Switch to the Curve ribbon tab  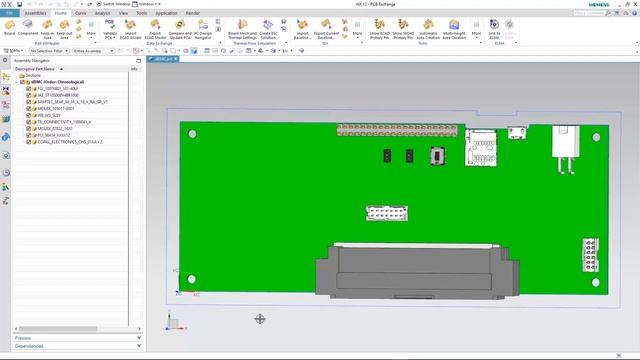tap(81, 13)
